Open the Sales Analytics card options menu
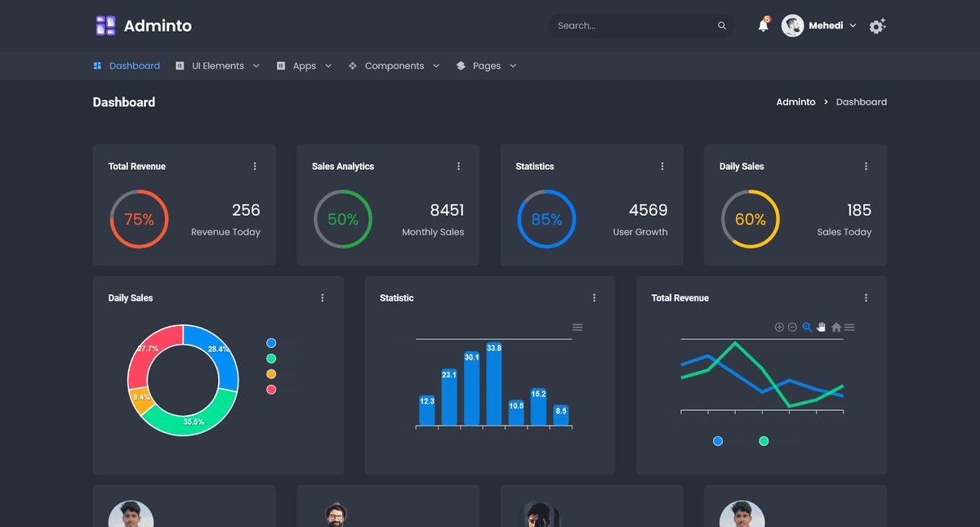 click(458, 166)
